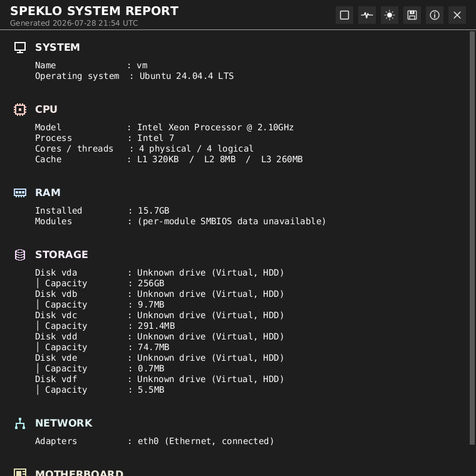
Task: Click the 9.7MB capacity value
Action: (151, 304)
